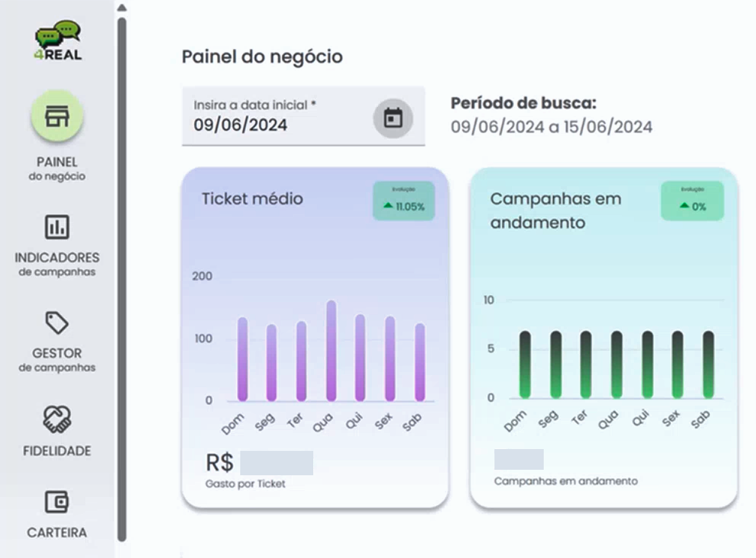Screen dimensions: 756x558
Task: Click the Ticket médio evolution badge 11.05%
Action: (x=404, y=201)
